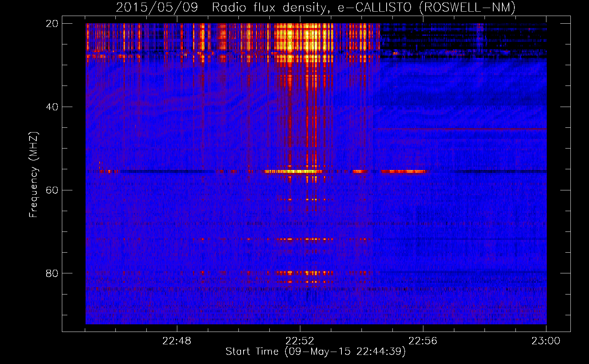This screenshot has height=364, width=589.
Task: Click the '20' frequency tick label
Action: coord(52,24)
